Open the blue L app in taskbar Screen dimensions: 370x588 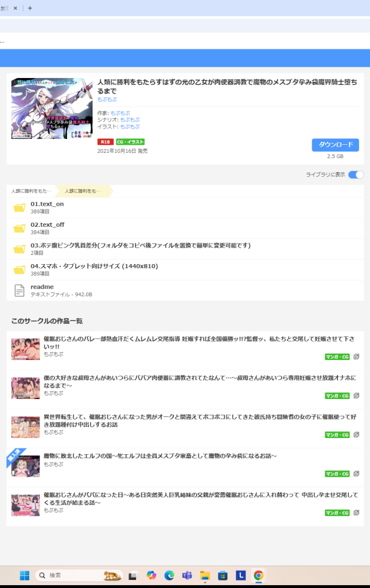[x=240, y=575]
